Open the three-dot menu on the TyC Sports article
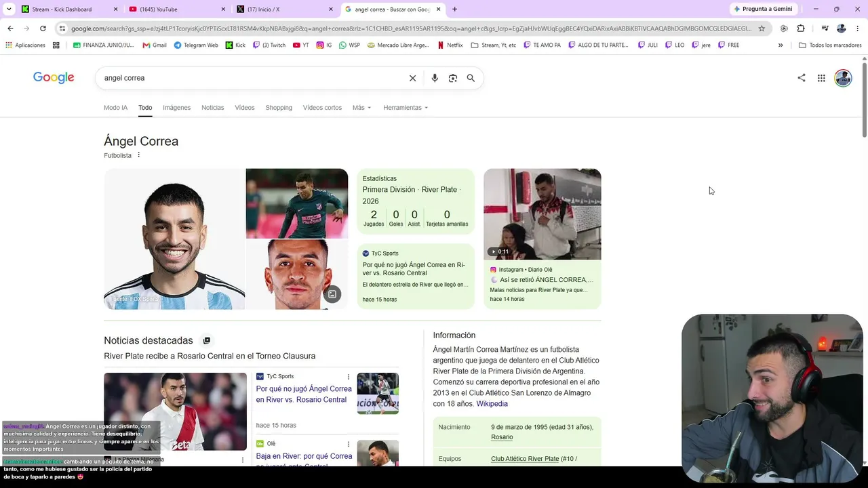Image resolution: width=868 pixels, height=488 pixels. [349, 377]
